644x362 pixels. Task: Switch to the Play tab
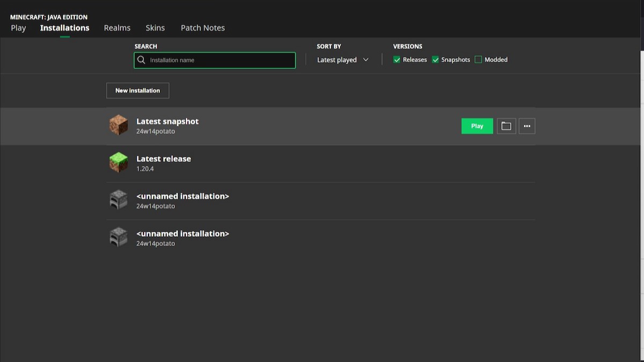click(x=18, y=28)
